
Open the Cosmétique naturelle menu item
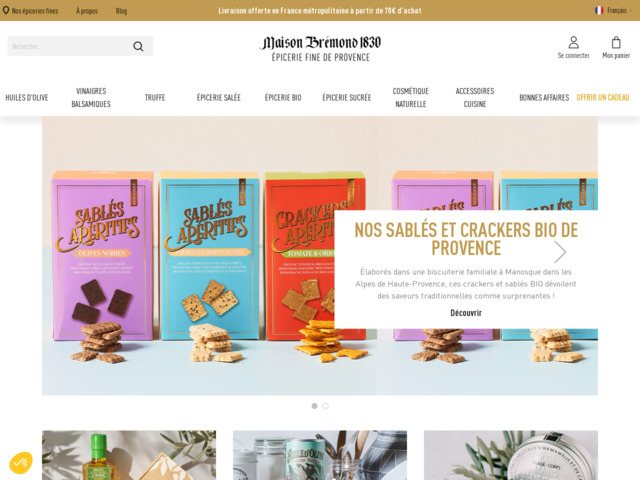(411, 98)
